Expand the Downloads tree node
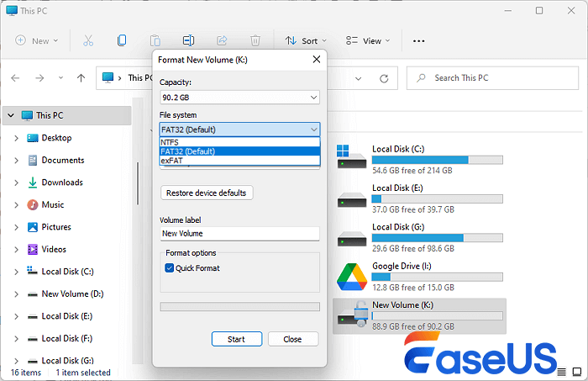This screenshot has height=381, width=588. pyautogui.click(x=16, y=183)
